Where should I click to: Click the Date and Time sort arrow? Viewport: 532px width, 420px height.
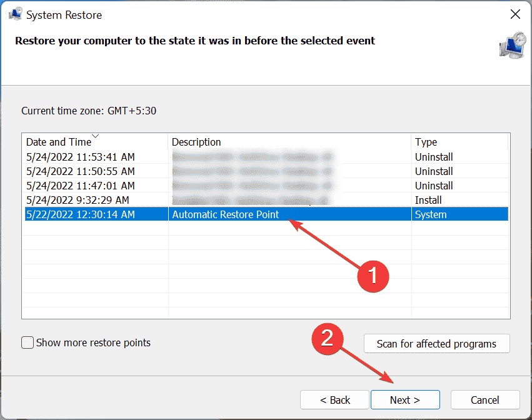(96, 136)
